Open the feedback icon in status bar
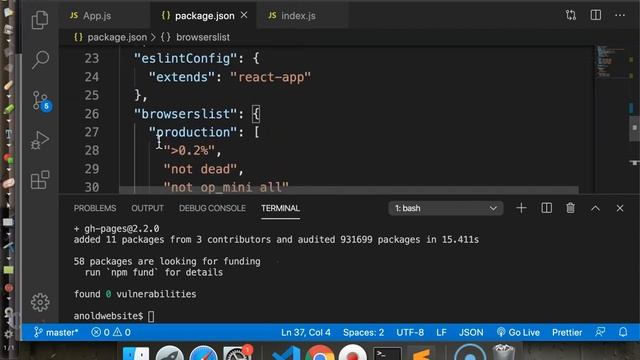Screen dimensions: 640x360 (600, 332)
